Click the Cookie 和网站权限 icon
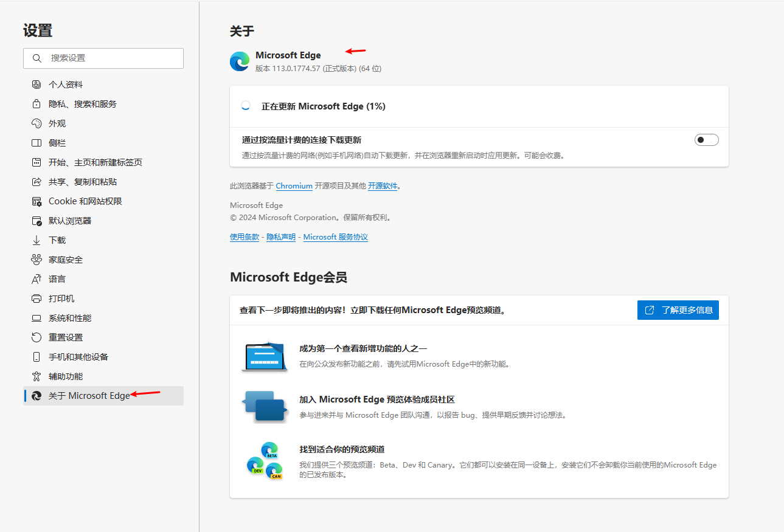The height and width of the screenshot is (532, 784). coord(36,201)
